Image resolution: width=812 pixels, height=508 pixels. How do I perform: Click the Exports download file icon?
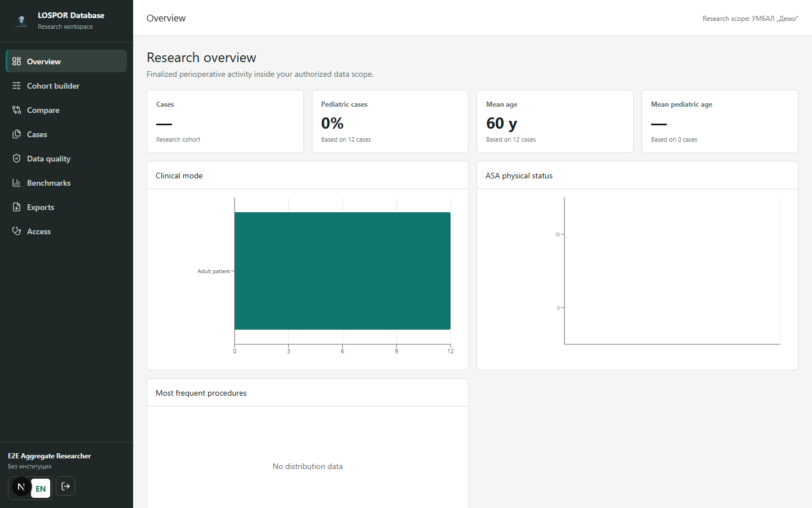click(17, 207)
